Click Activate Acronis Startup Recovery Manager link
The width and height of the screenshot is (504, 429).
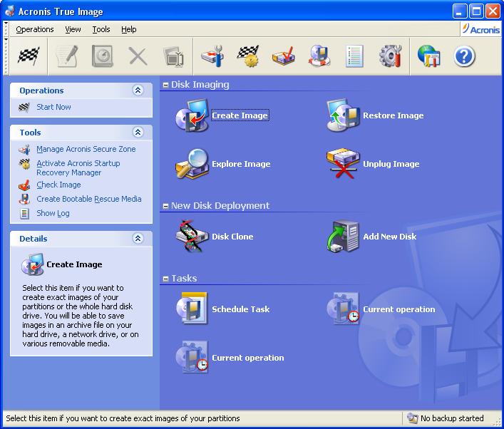pos(78,167)
